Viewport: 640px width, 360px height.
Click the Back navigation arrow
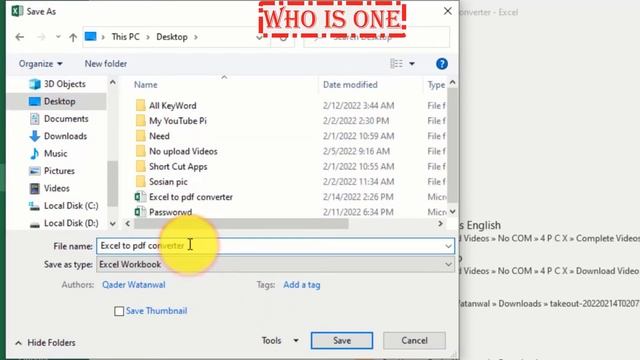(x=20, y=37)
